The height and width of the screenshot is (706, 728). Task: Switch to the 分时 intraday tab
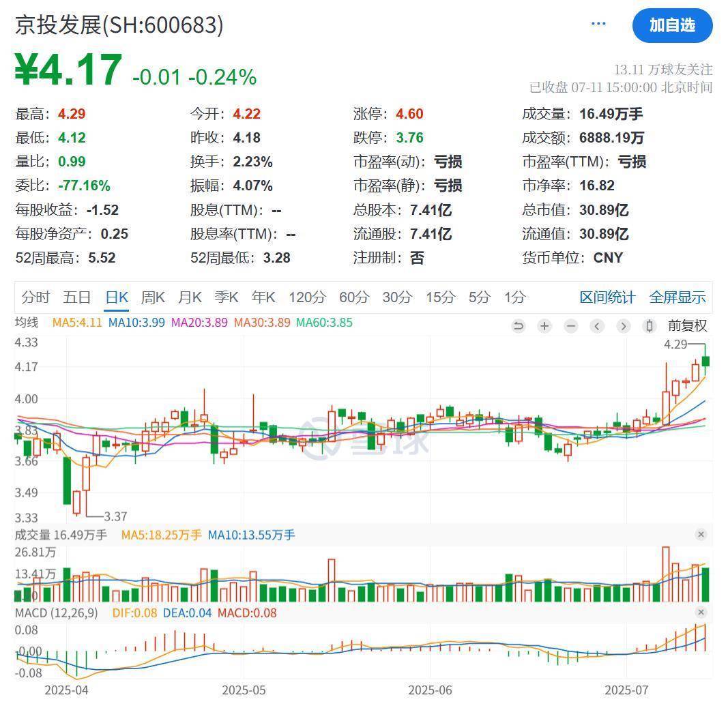(x=35, y=297)
